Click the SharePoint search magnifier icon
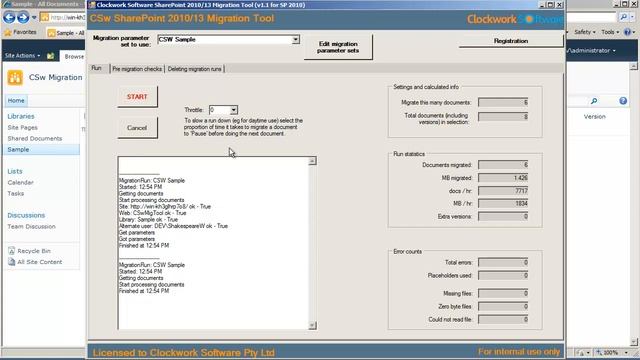The image size is (640, 360). point(594,101)
